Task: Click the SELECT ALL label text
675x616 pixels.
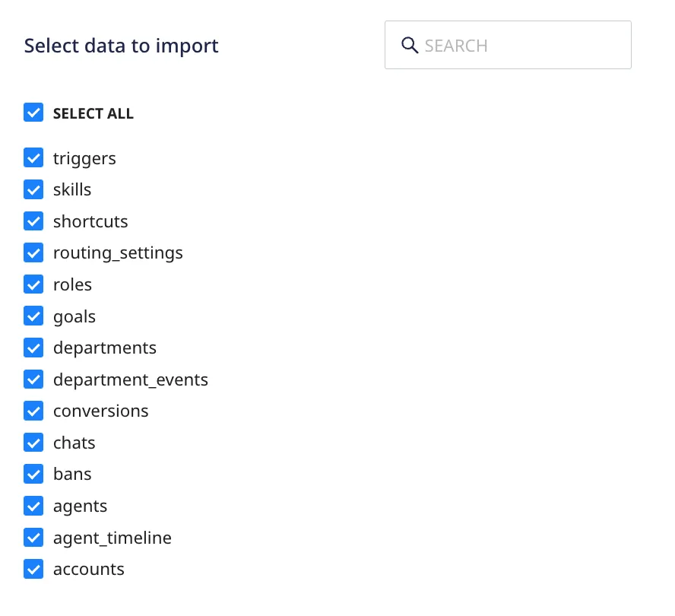Action: pos(93,113)
